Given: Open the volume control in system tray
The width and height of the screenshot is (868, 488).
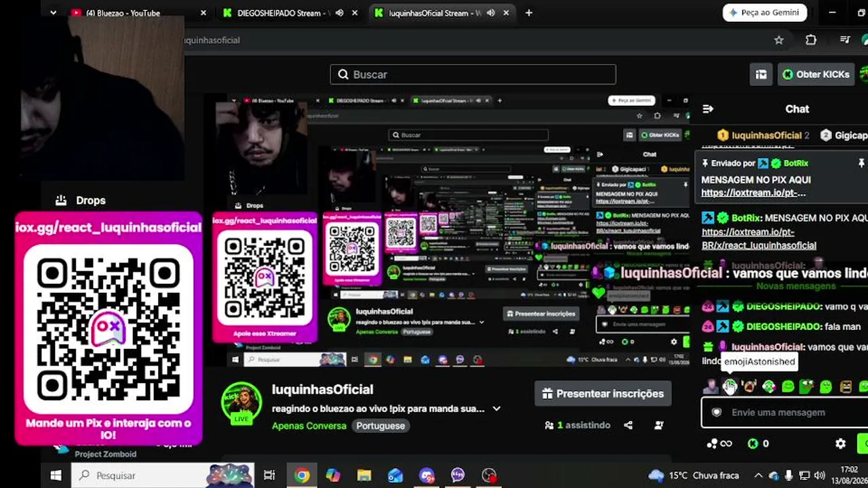Looking at the screenshot, I should tap(819, 476).
